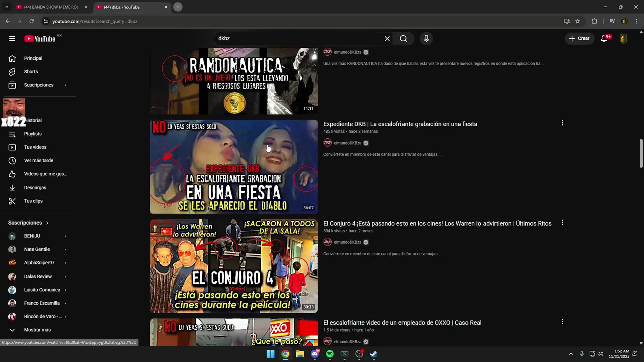Open more options for OXXO video

pyautogui.click(x=562, y=322)
